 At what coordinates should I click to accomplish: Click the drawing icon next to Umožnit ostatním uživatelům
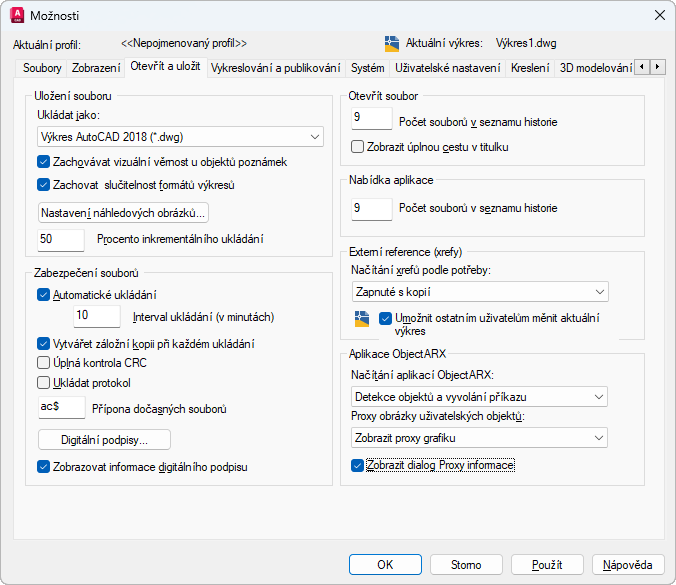pyautogui.click(x=362, y=318)
